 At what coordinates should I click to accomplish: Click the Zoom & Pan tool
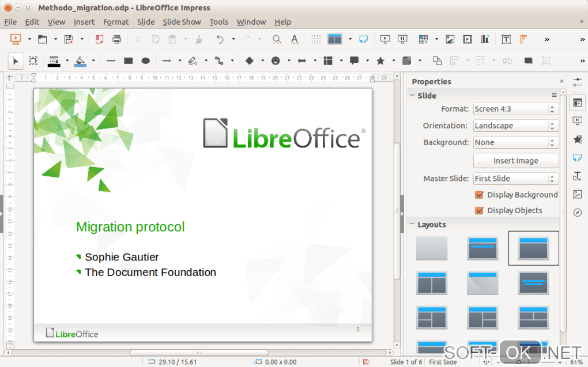[x=33, y=60]
